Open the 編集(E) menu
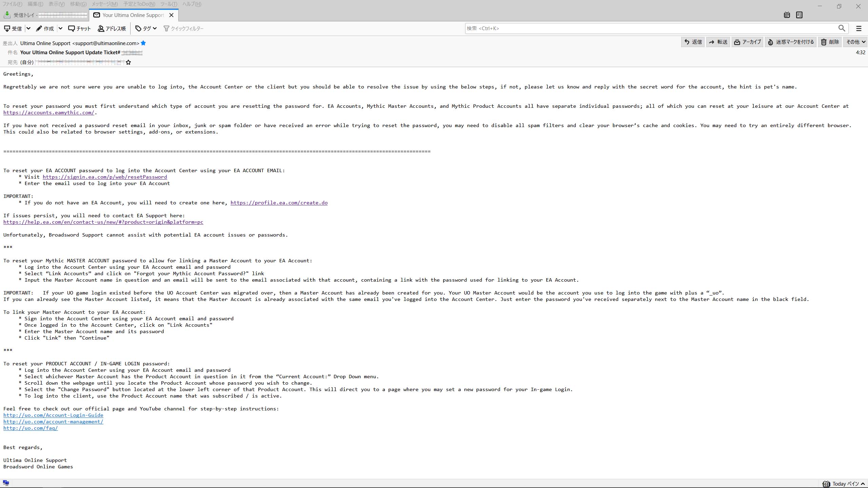Image resolution: width=868 pixels, height=488 pixels. (x=35, y=4)
